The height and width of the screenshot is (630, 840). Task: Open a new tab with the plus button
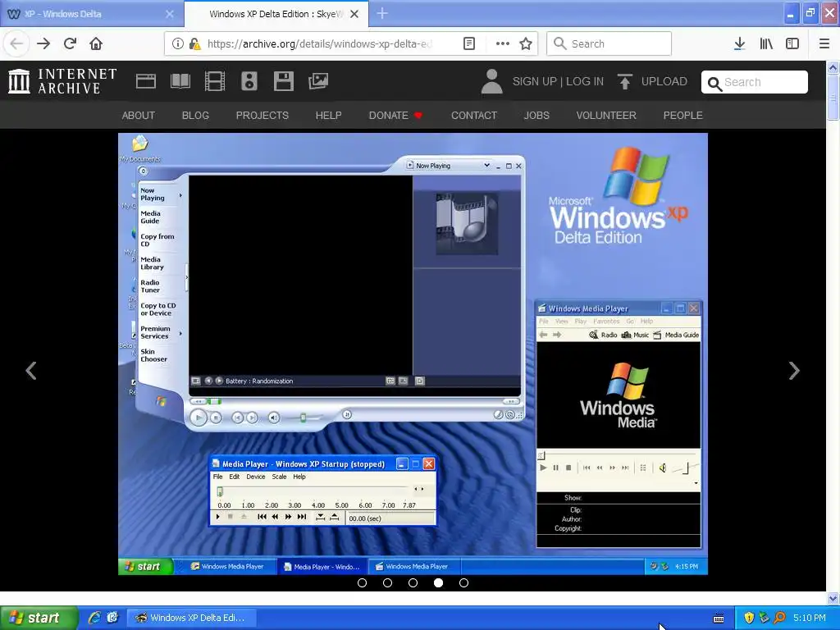pos(382,13)
